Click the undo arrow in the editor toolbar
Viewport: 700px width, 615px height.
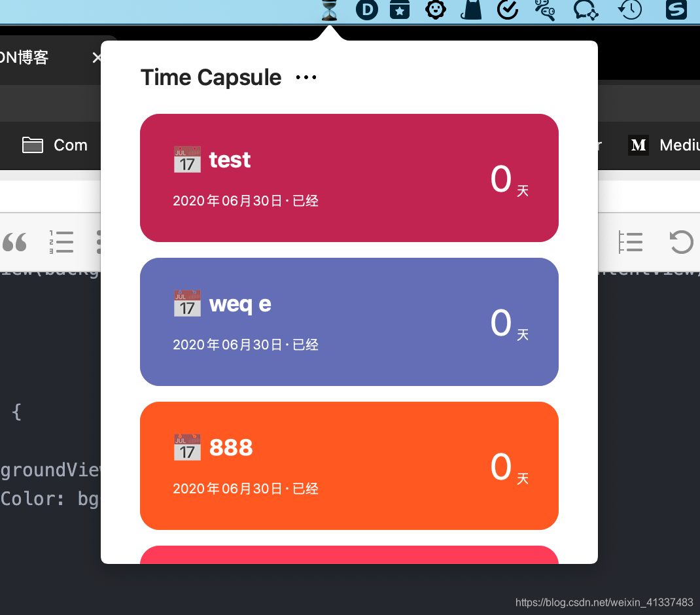pyautogui.click(x=681, y=242)
